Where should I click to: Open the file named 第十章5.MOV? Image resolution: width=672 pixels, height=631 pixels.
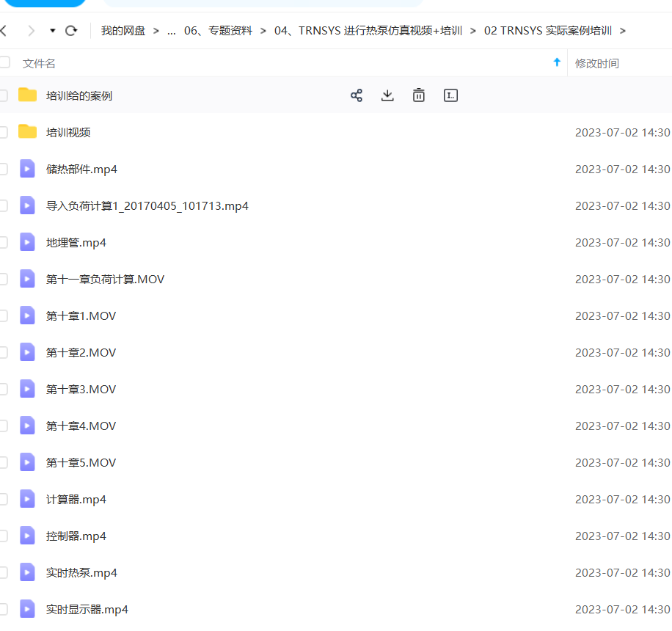click(81, 462)
